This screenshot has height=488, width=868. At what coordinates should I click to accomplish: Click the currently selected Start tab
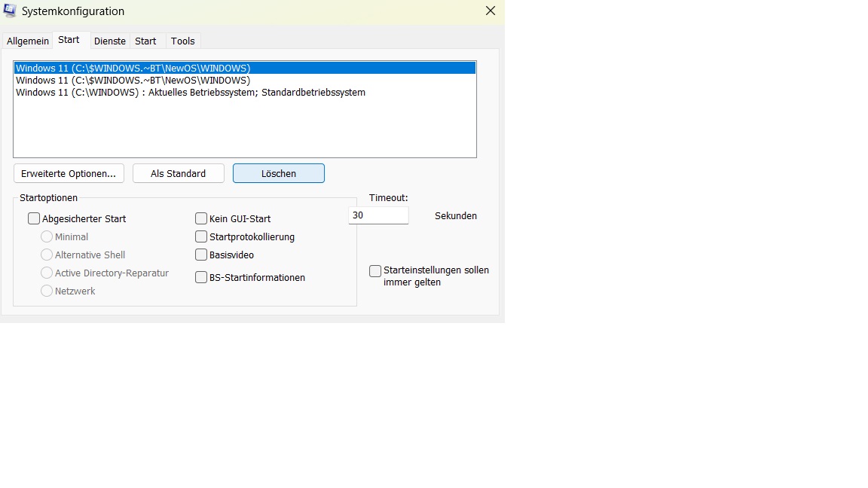pos(69,40)
